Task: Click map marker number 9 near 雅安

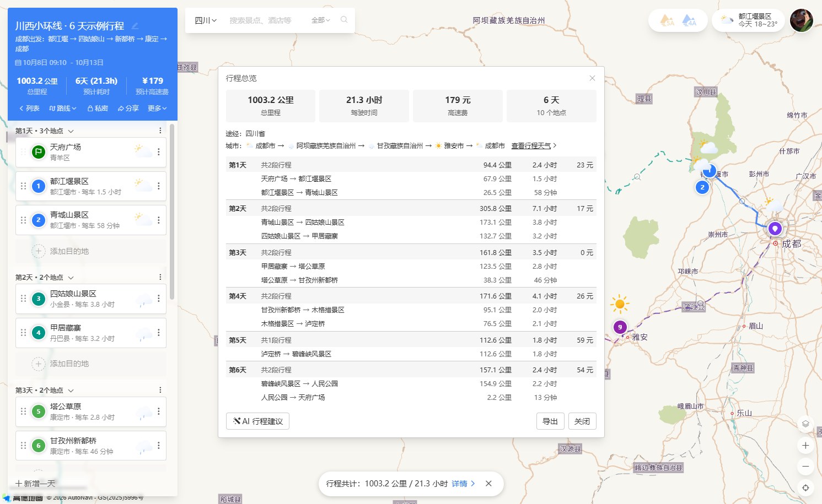Action: [620, 327]
